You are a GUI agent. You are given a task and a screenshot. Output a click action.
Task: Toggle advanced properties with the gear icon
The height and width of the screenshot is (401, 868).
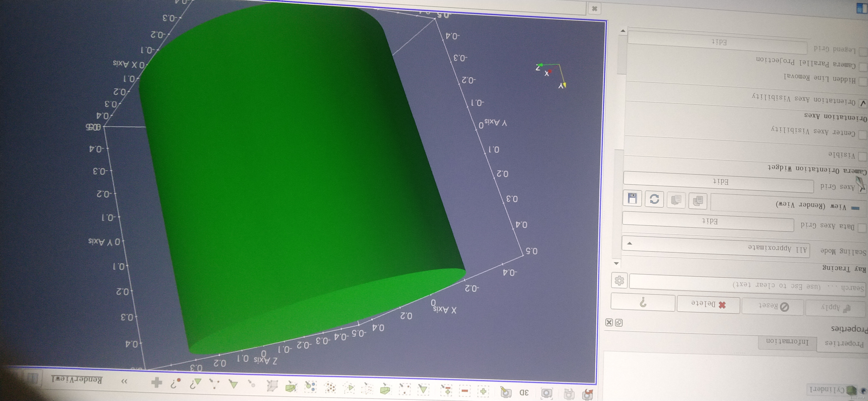click(x=619, y=281)
